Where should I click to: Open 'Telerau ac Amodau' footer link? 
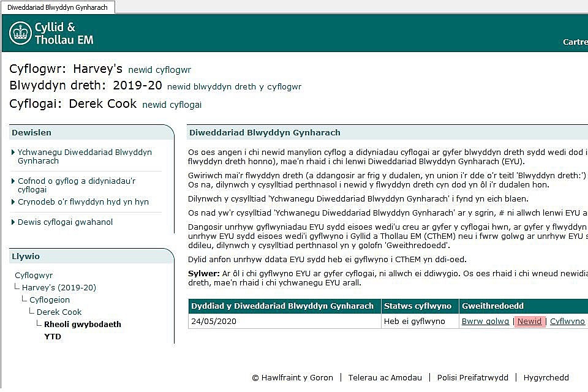pos(385,377)
